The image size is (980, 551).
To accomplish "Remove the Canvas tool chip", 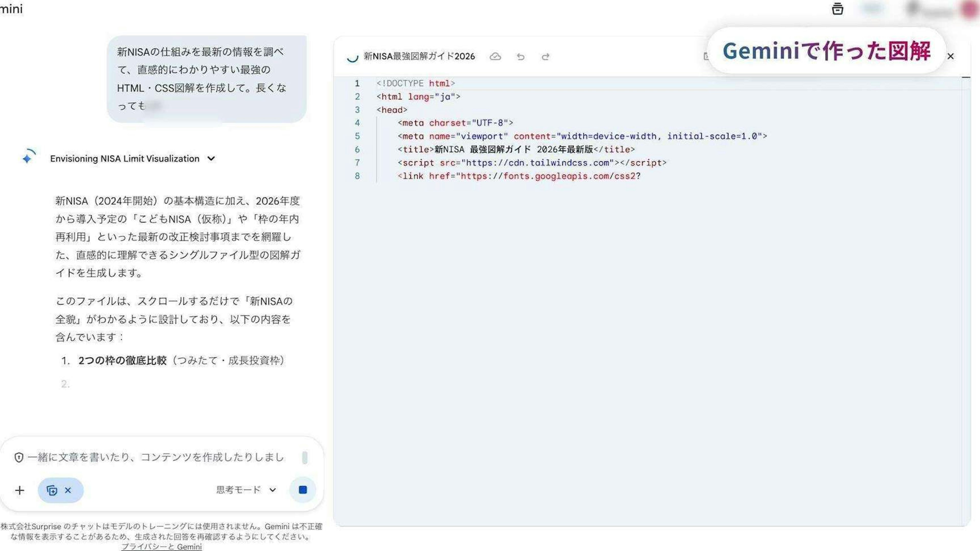I will tap(68, 490).
